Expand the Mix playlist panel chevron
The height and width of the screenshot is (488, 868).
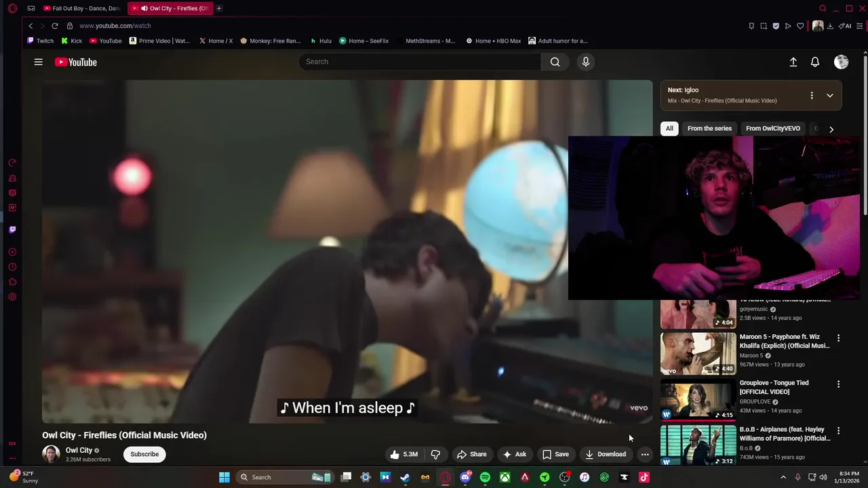830,96
